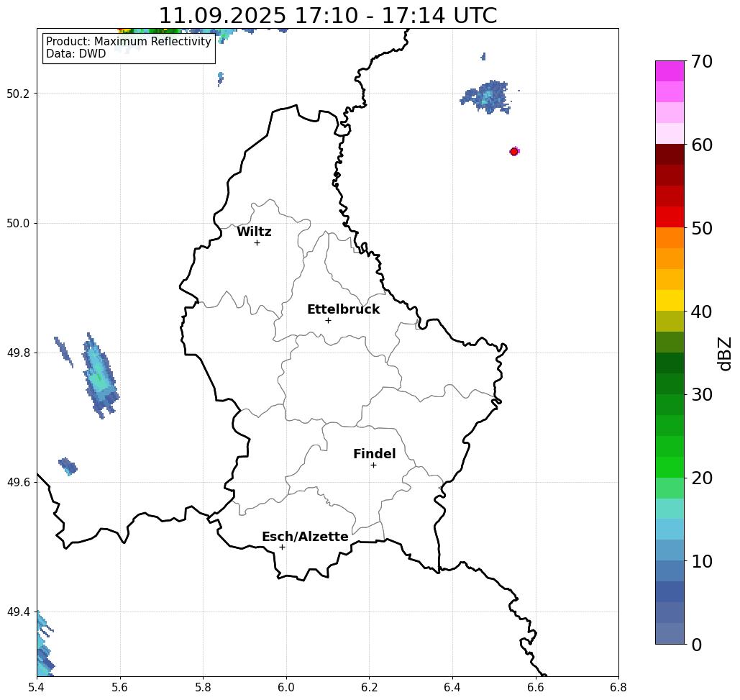The width and height of the screenshot is (740, 700).
Task: Select the Wiltz station label
Action: click(254, 232)
